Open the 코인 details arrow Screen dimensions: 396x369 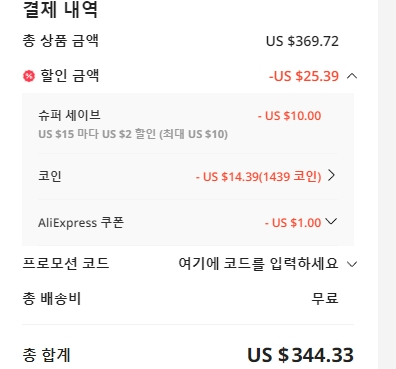[x=331, y=175]
